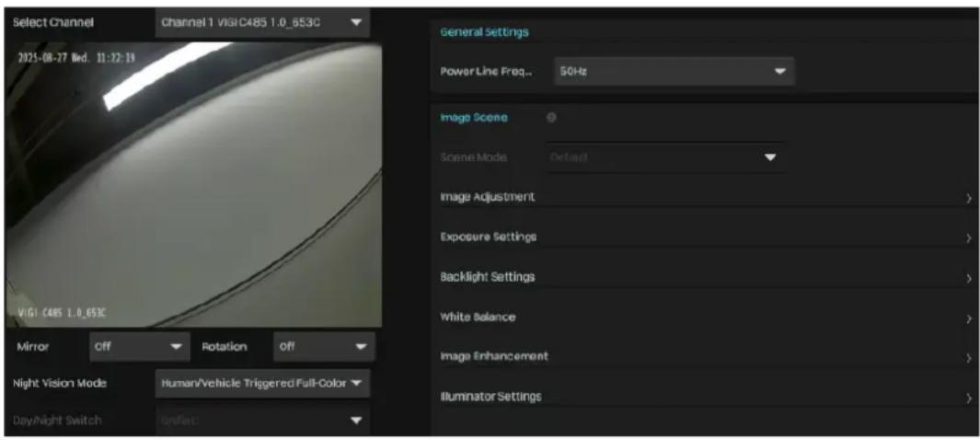
Task: Open the Rotation dropdown
Action: click(324, 346)
